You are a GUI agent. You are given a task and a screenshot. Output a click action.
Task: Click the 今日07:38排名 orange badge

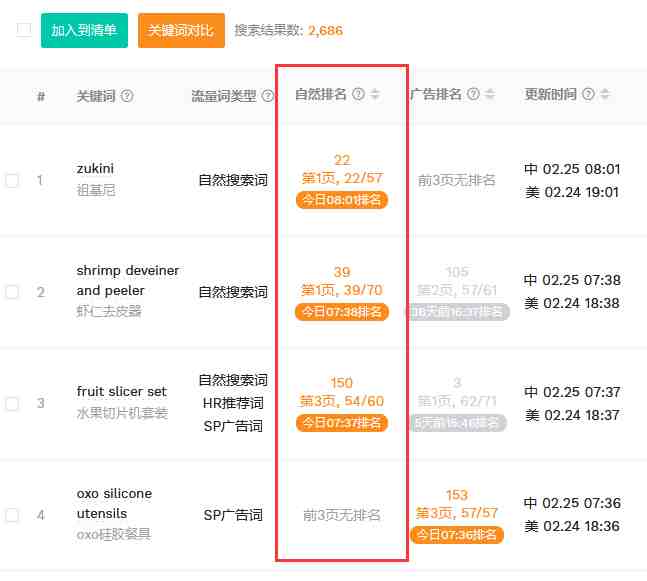click(342, 312)
